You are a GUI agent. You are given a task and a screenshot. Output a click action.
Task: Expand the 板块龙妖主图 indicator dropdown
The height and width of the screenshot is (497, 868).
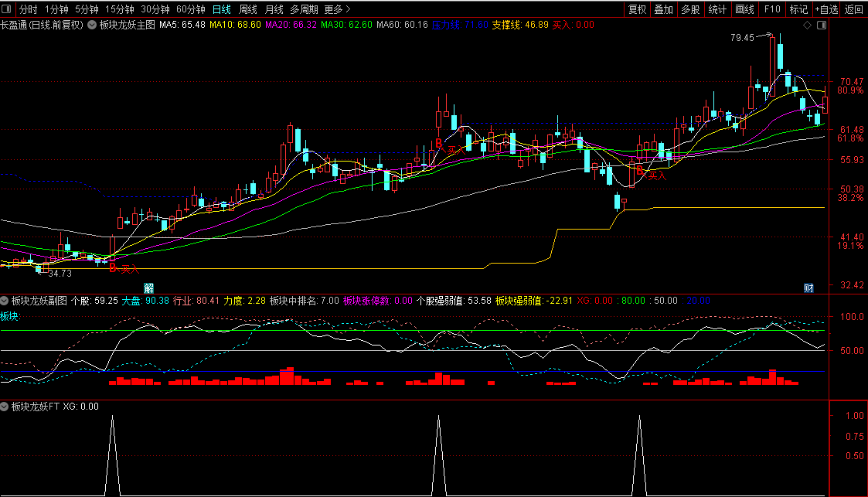(x=92, y=25)
